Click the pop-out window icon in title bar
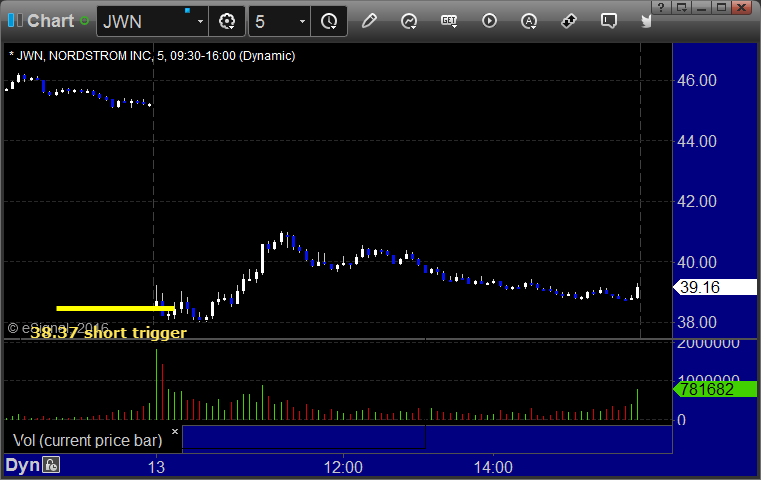 tap(681, 7)
